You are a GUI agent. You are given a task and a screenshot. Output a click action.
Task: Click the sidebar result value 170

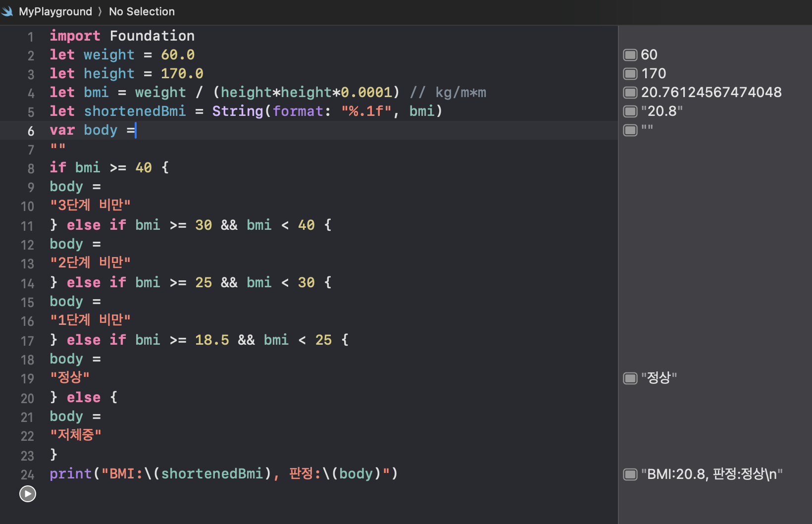[x=654, y=73]
